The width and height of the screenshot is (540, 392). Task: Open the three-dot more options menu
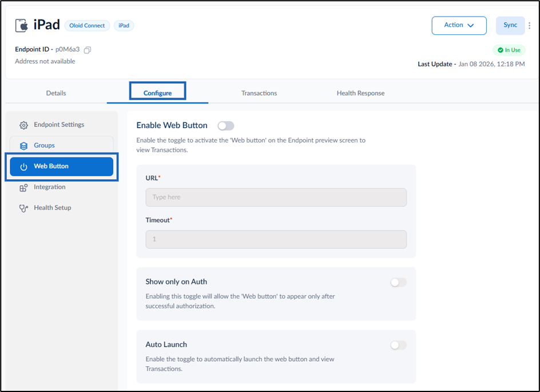(529, 26)
